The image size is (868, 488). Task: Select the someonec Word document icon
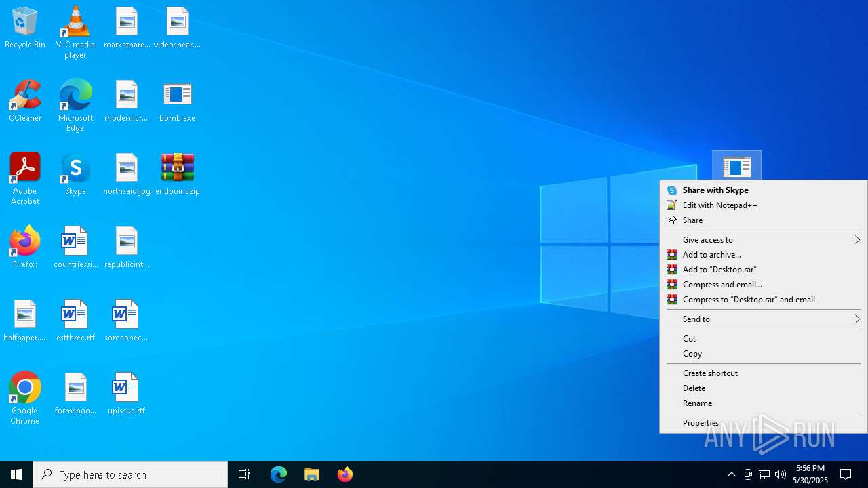(x=127, y=321)
